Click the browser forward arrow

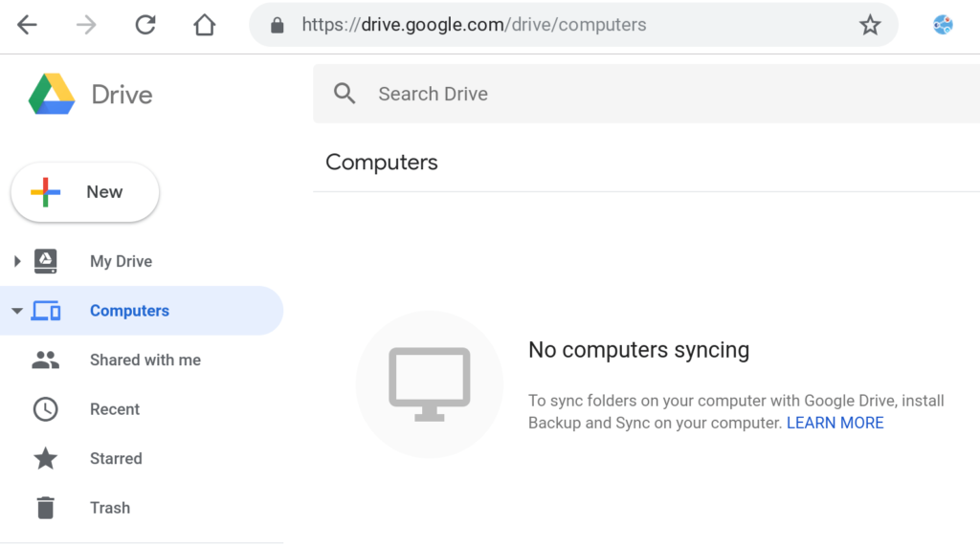pyautogui.click(x=86, y=25)
